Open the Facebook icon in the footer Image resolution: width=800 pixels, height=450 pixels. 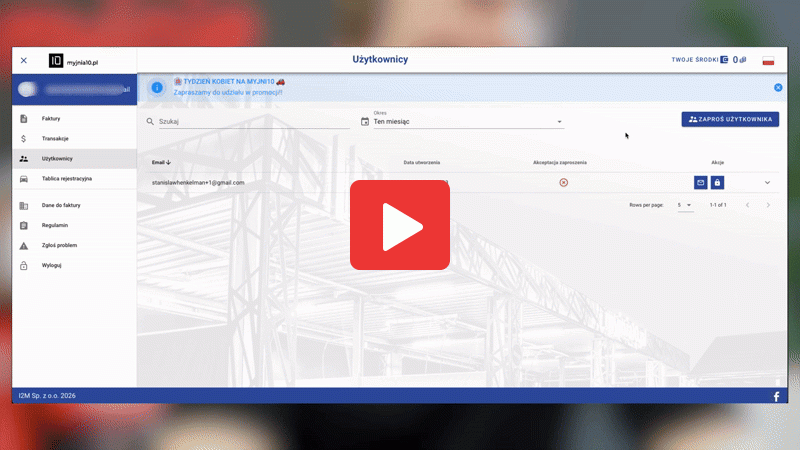776,397
